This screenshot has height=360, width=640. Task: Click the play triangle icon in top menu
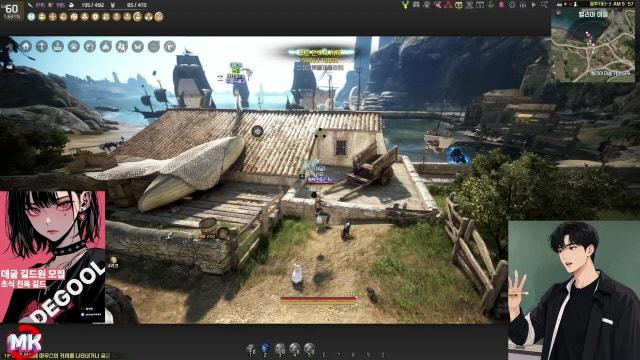[x=533, y=5]
